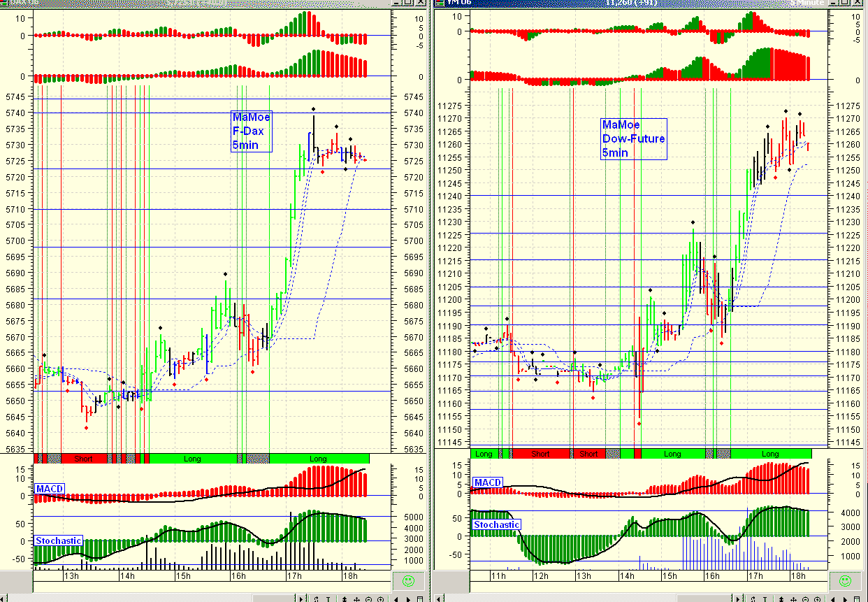Click the step-back left arrow on F-Dax toolbar
The image size is (868, 602).
[397, 598]
